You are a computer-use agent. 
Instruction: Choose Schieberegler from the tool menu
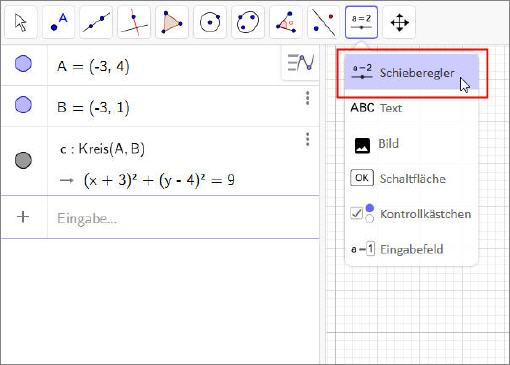pos(411,73)
